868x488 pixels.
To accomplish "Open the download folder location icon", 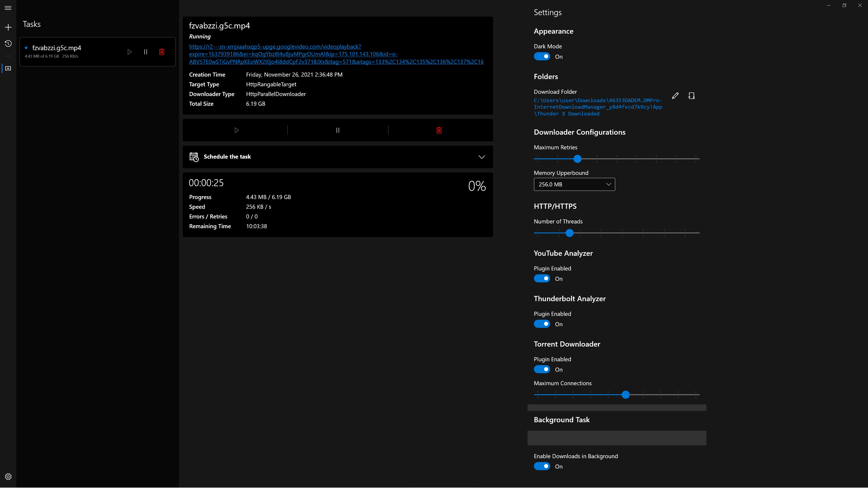I will pyautogui.click(x=691, y=96).
